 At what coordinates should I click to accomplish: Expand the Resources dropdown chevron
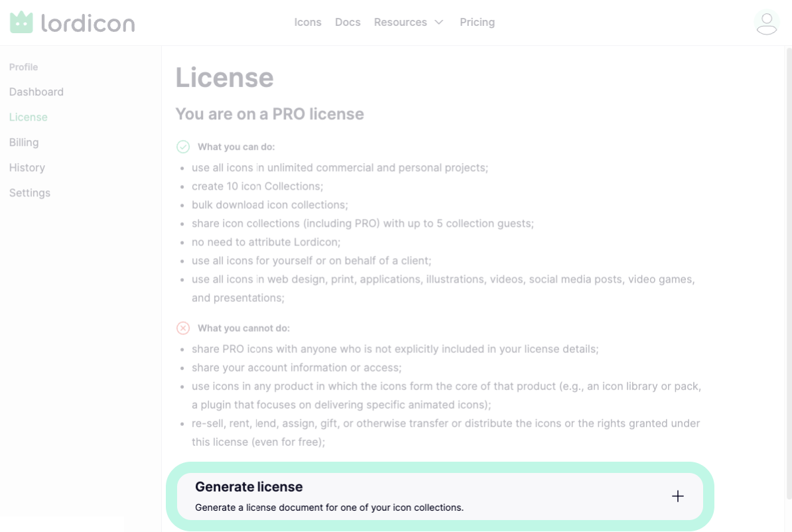(439, 23)
